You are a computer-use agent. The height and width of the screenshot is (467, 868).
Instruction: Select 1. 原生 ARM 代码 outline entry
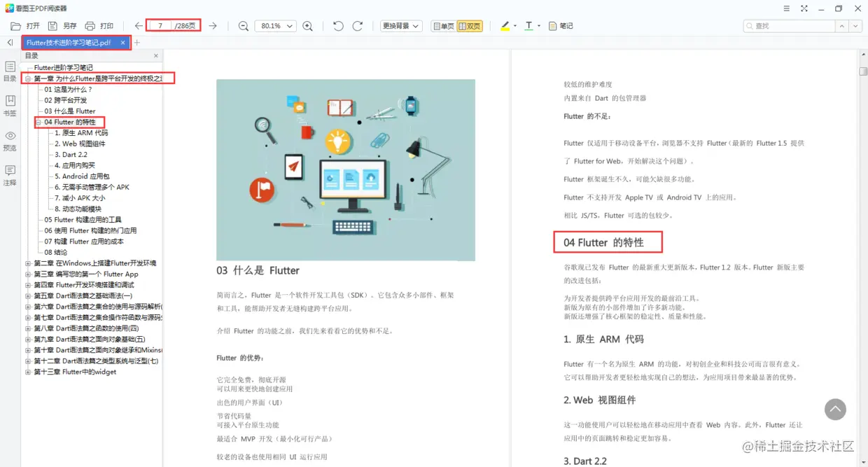(81, 133)
